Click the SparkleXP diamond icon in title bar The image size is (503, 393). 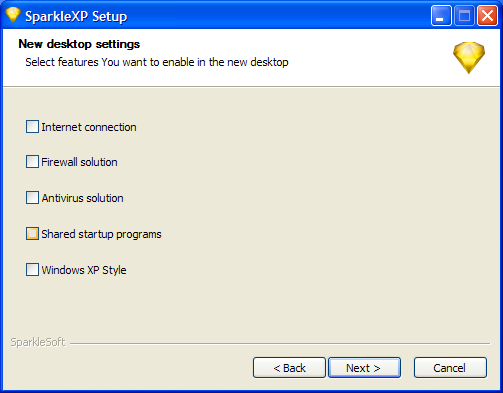(x=13, y=15)
